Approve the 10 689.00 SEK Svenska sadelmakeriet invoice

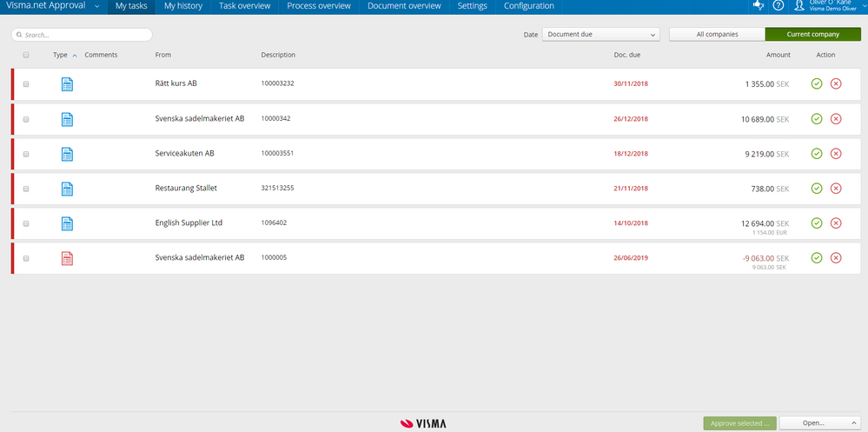[x=817, y=118]
